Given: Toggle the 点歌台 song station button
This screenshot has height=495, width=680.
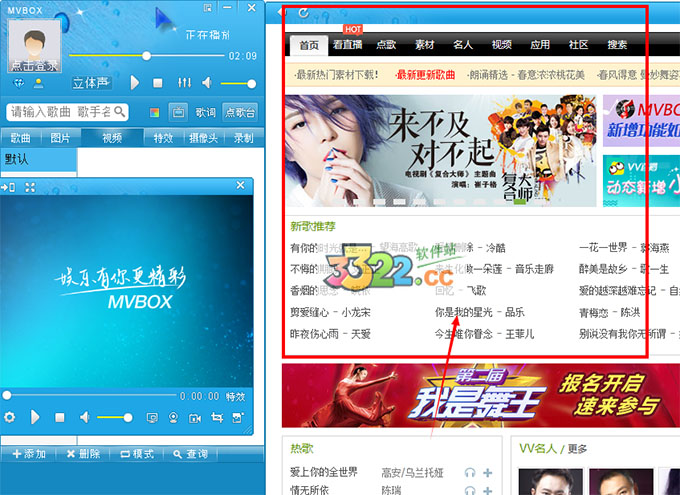Looking at the screenshot, I should [x=240, y=112].
